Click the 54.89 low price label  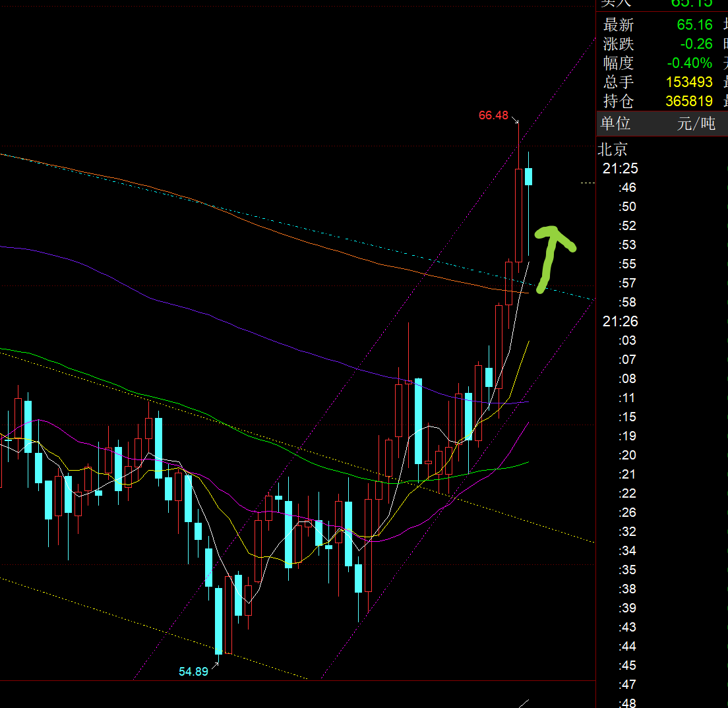tap(193, 672)
